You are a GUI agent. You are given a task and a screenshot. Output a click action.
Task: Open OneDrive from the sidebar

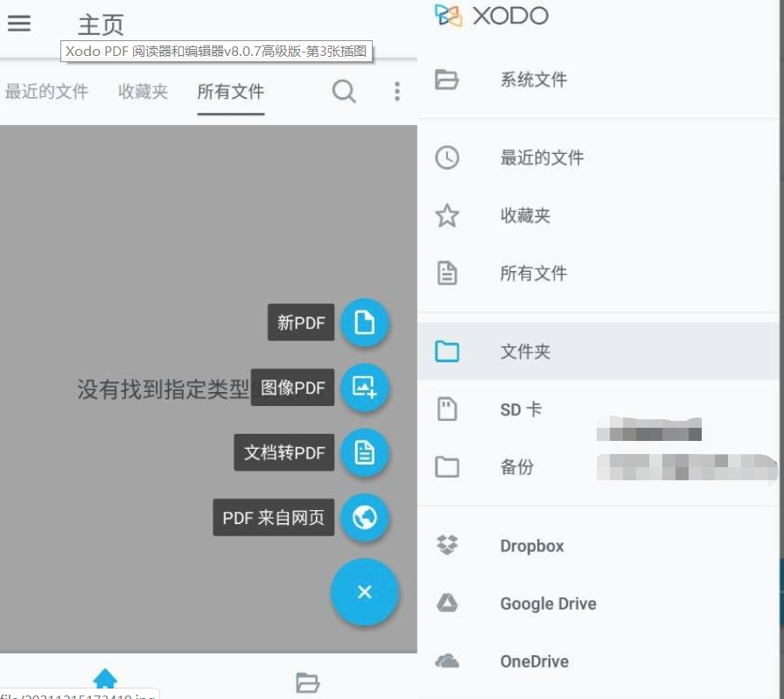click(x=448, y=661)
